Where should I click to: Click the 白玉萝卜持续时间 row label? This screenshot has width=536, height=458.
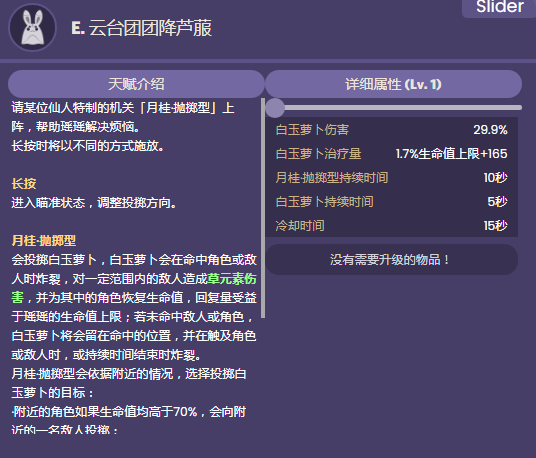pos(324,202)
